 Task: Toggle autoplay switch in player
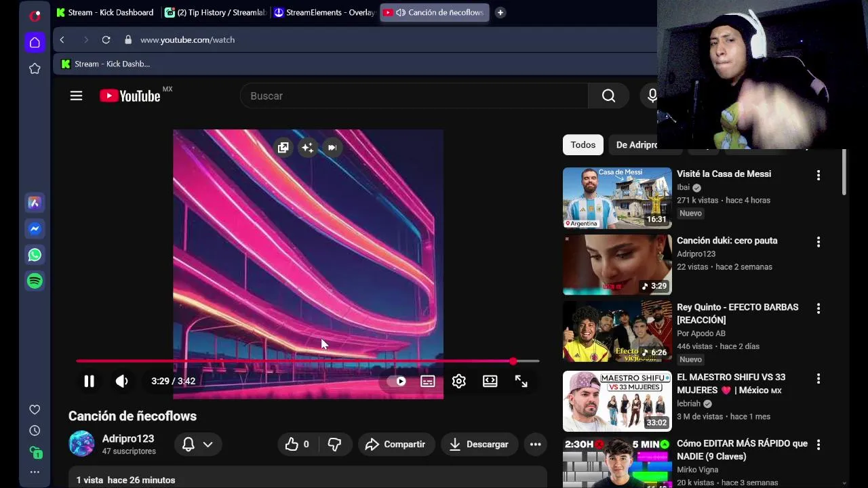[x=396, y=381]
